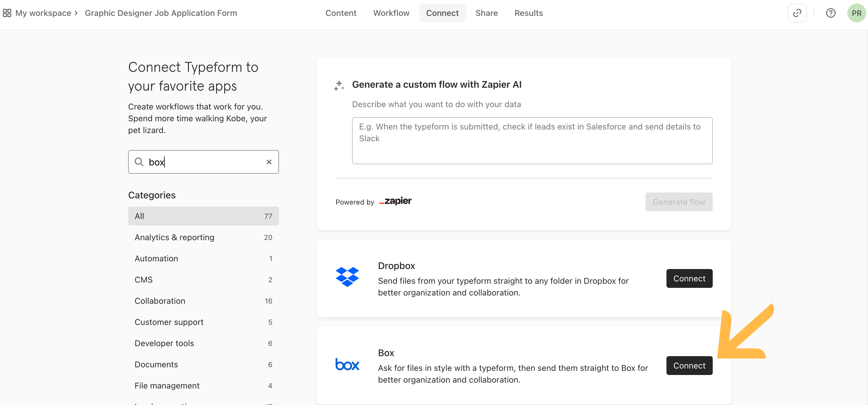Select the Customer support category
Screen dimensions: 868x405
pos(204,322)
